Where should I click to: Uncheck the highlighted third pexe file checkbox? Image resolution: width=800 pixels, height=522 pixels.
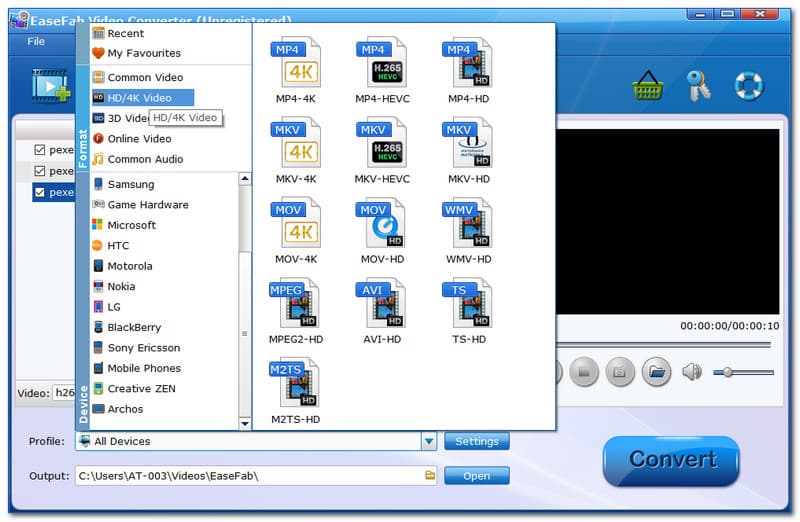(39, 192)
